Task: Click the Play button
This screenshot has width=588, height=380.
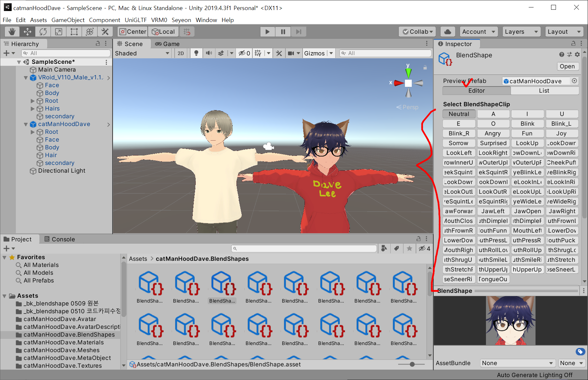Action: click(268, 32)
